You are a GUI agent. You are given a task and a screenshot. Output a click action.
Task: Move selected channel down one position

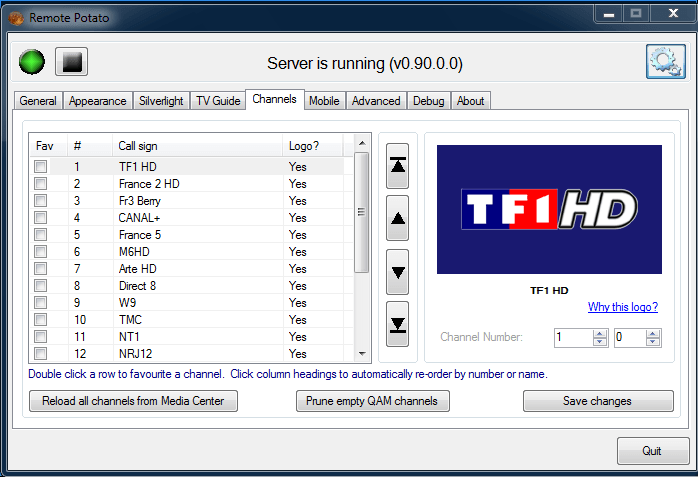[398, 272]
